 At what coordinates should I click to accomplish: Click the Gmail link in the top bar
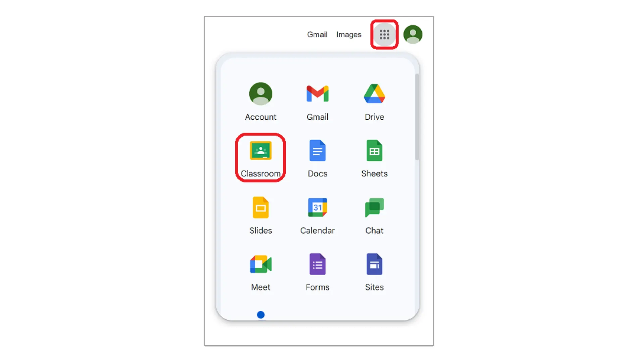[x=317, y=35]
